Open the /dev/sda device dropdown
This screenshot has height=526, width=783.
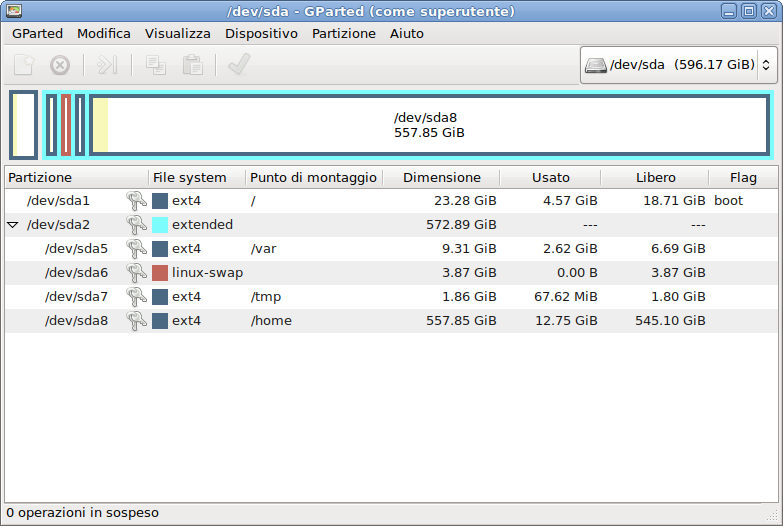[679, 65]
